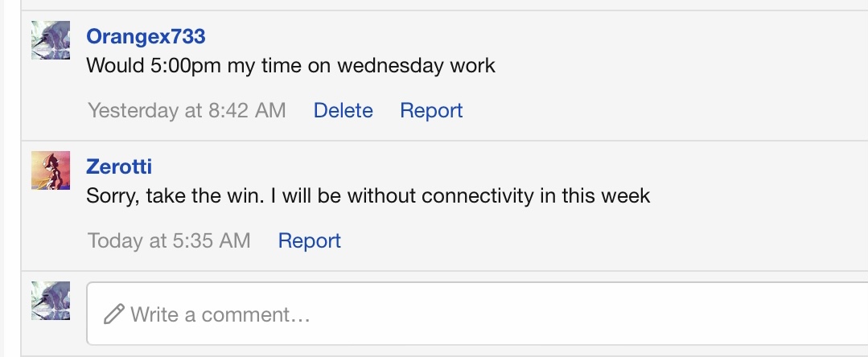Click the pencil icon in comment box
This screenshot has height=357, width=868.
114,314
